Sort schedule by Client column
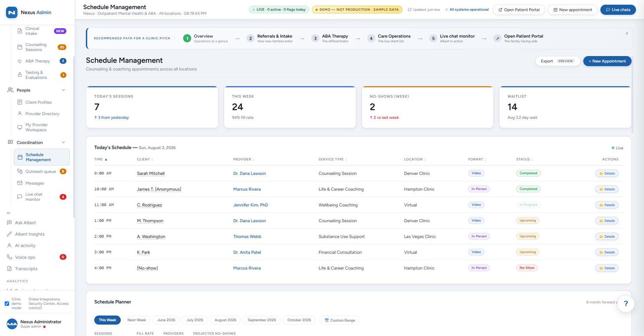The height and width of the screenshot is (336, 644). pos(145,159)
